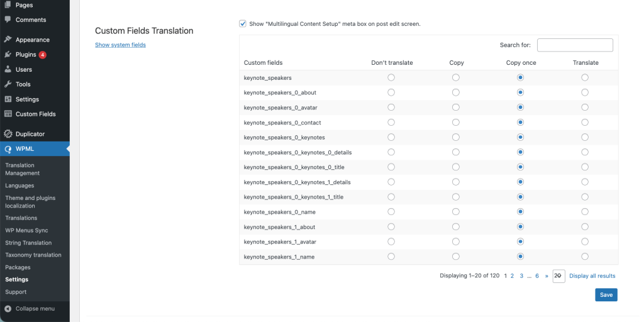Open String Translation submenu item
Screen dimensions: 644x322
[x=28, y=243]
